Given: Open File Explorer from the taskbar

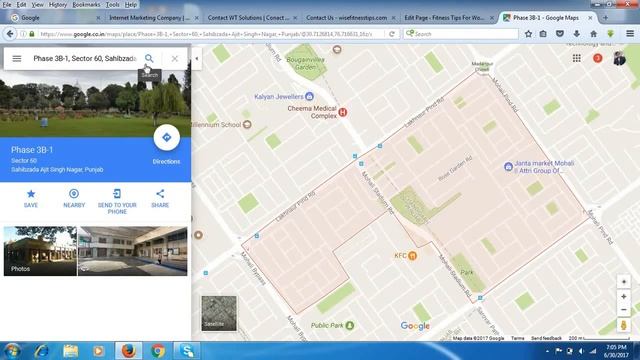Looking at the screenshot, I should [x=70, y=351].
